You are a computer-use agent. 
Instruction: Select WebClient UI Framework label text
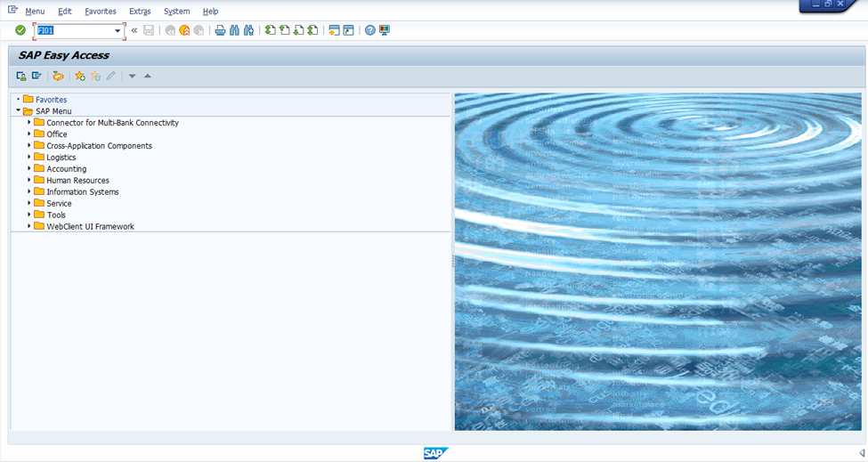pyautogui.click(x=90, y=227)
